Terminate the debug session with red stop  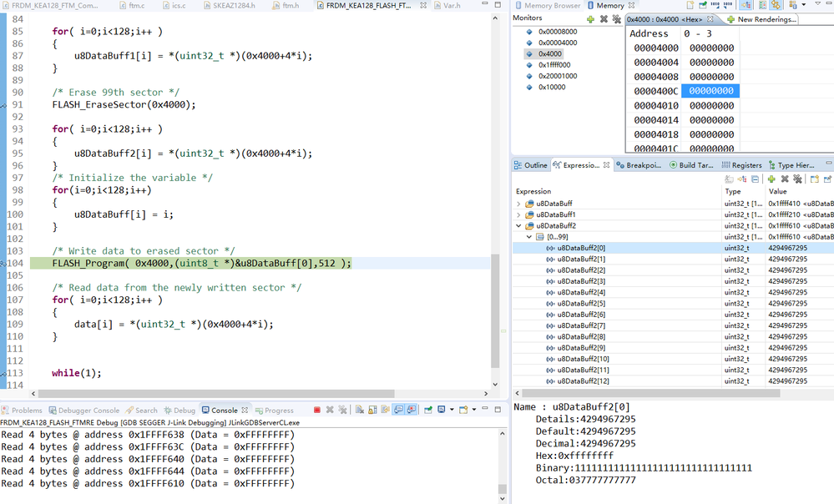pyautogui.click(x=317, y=410)
